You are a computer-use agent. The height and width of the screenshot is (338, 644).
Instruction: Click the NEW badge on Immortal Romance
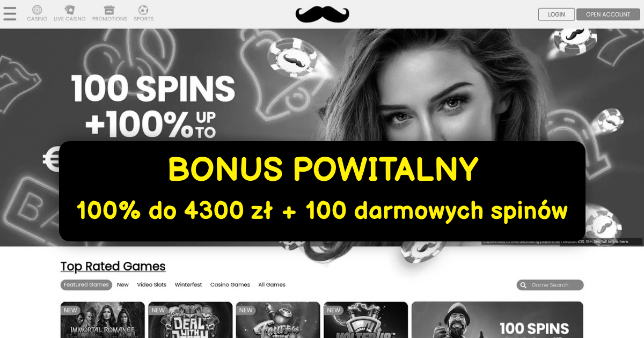pyautogui.click(x=70, y=310)
